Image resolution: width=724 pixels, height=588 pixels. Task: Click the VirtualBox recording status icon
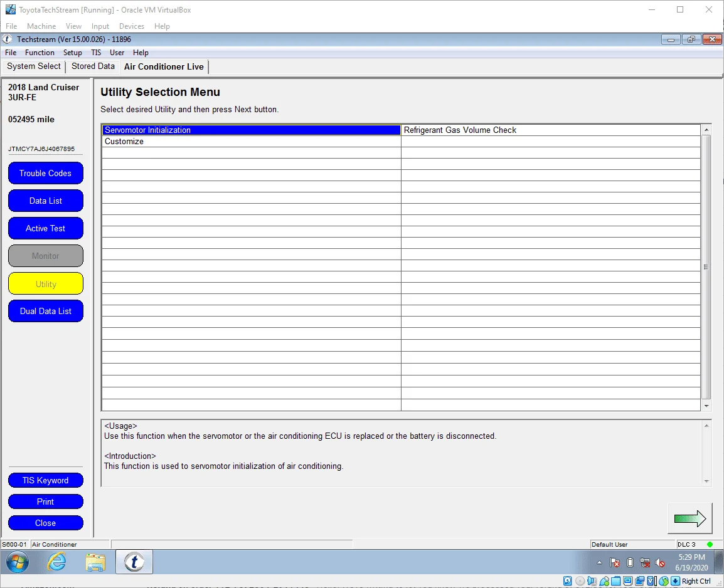[x=639, y=581]
